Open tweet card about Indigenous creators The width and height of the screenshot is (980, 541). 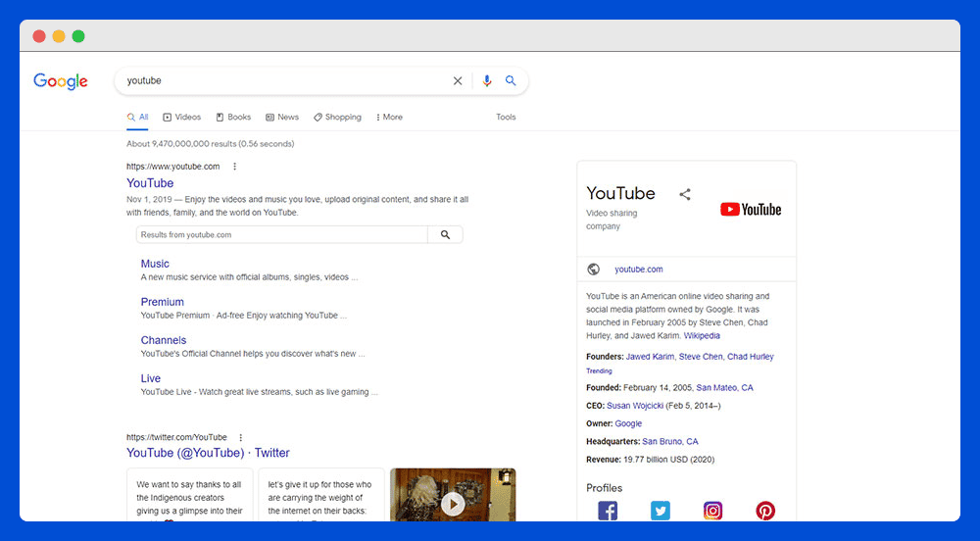[189, 495]
